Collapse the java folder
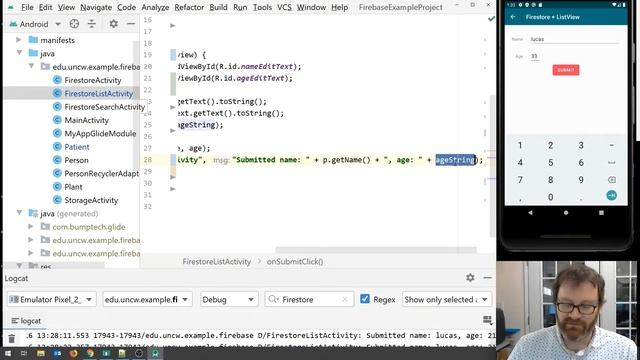This screenshot has width=640, height=360. coord(19,53)
